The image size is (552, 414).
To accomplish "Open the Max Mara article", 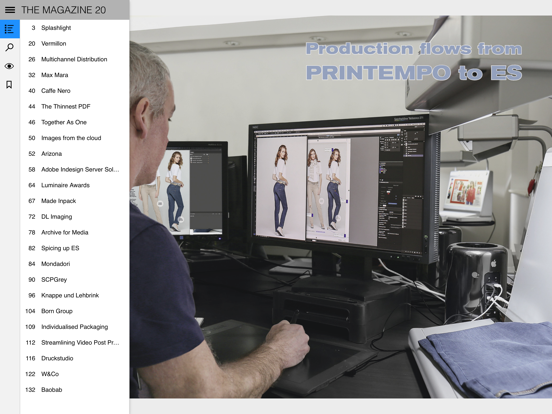I will click(75, 75).
